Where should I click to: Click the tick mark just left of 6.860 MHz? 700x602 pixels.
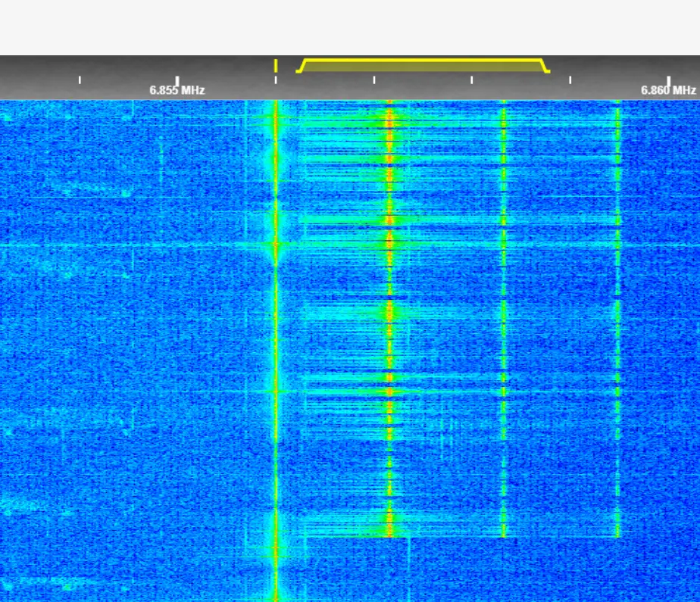[x=570, y=80]
